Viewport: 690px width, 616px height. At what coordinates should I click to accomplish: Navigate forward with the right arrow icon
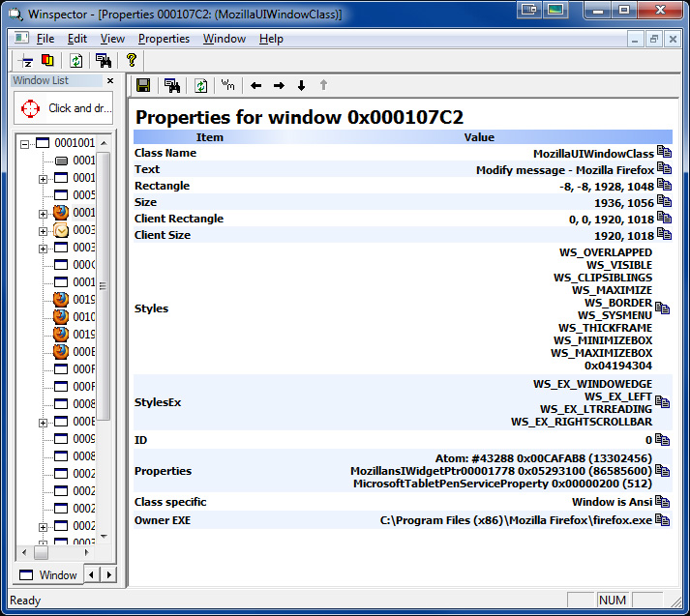pyautogui.click(x=279, y=86)
